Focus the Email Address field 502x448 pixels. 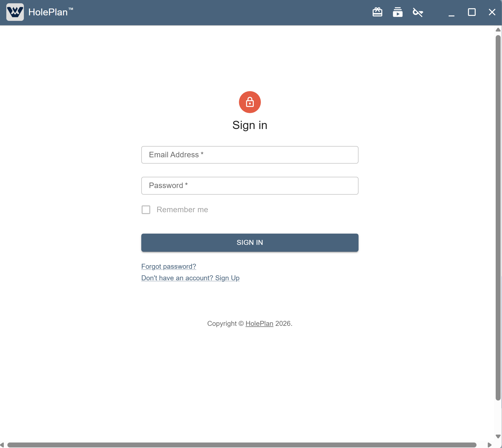click(x=250, y=155)
